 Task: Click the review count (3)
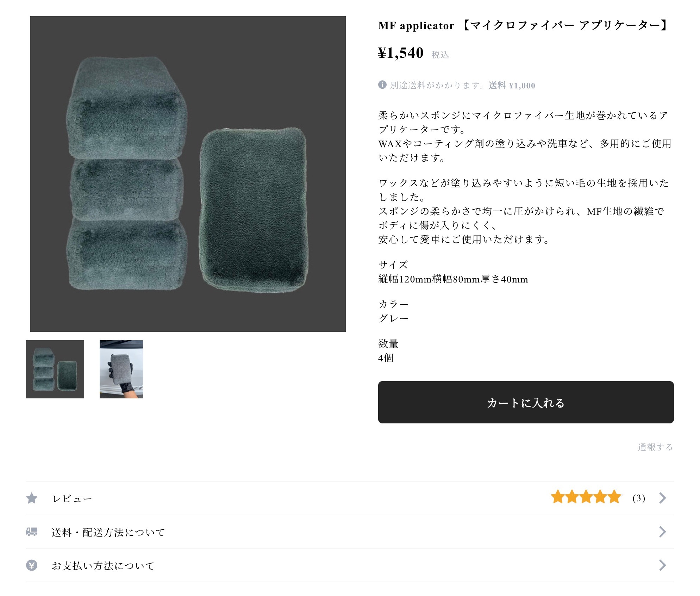(x=638, y=498)
